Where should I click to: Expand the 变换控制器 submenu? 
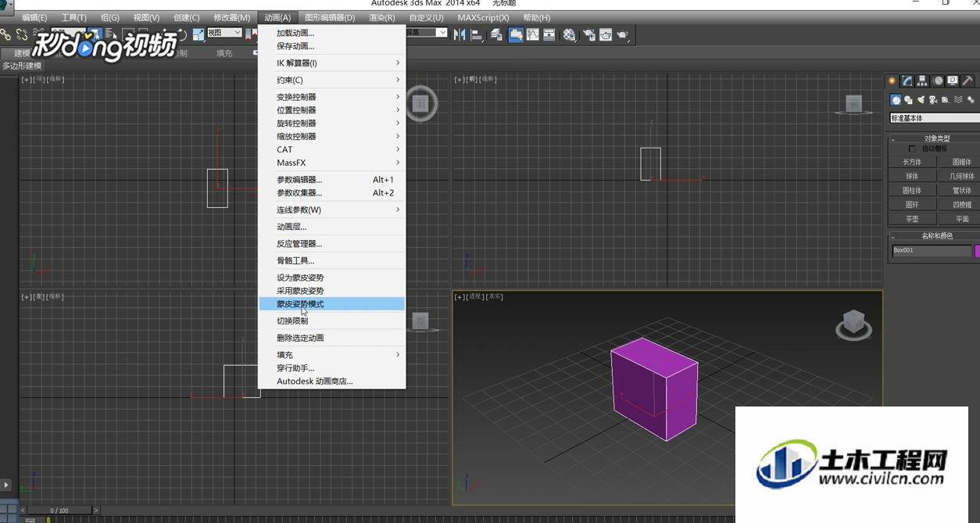click(x=332, y=97)
